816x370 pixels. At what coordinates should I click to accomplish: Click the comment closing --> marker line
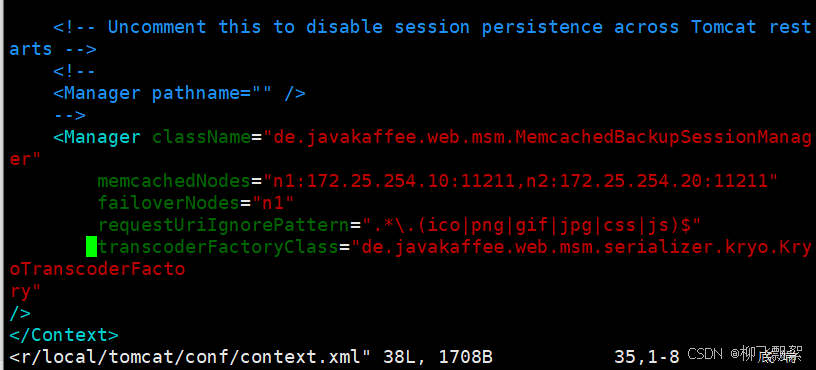(70, 116)
